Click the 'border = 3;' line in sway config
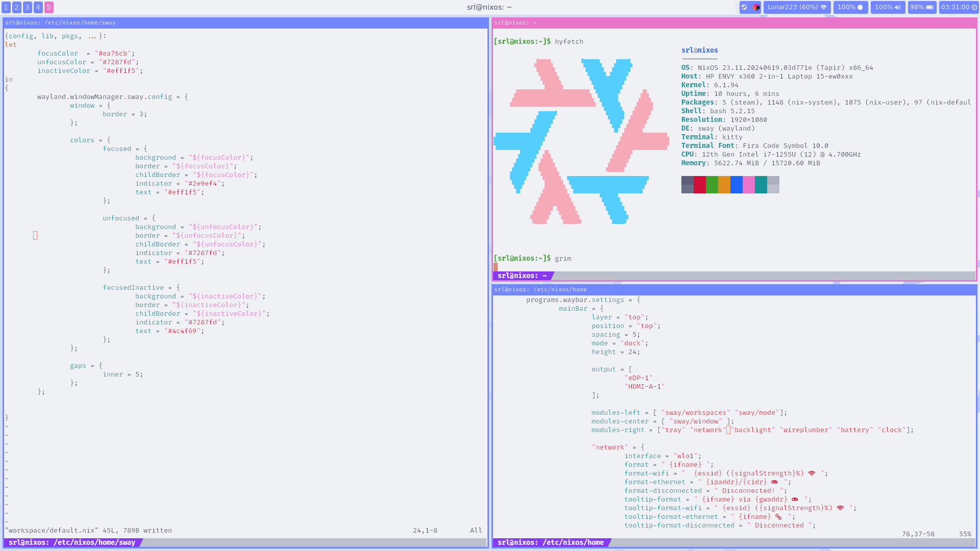The width and height of the screenshot is (980, 551). (125, 114)
